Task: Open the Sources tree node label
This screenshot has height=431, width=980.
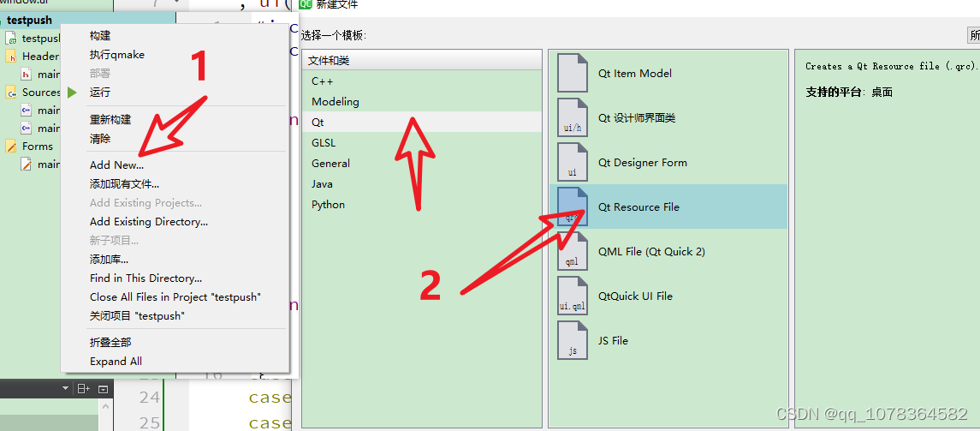Action: (41, 93)
